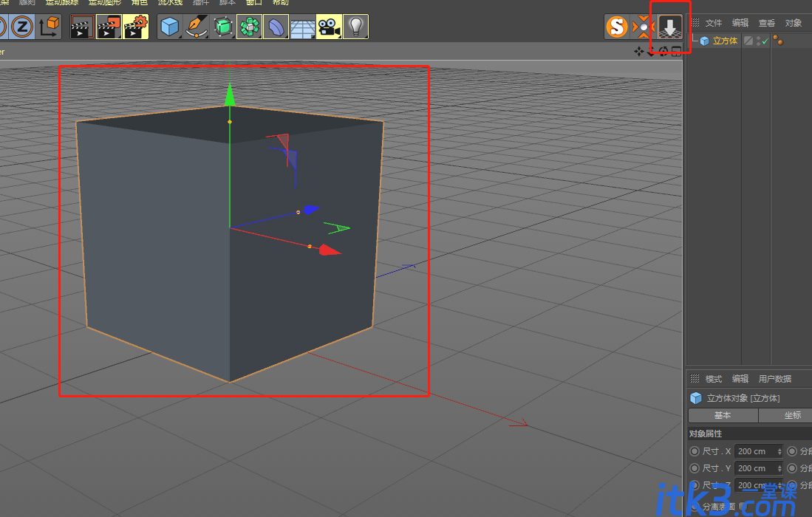Click 尺寸 . X keyframe radio dot

coord(695,451)
